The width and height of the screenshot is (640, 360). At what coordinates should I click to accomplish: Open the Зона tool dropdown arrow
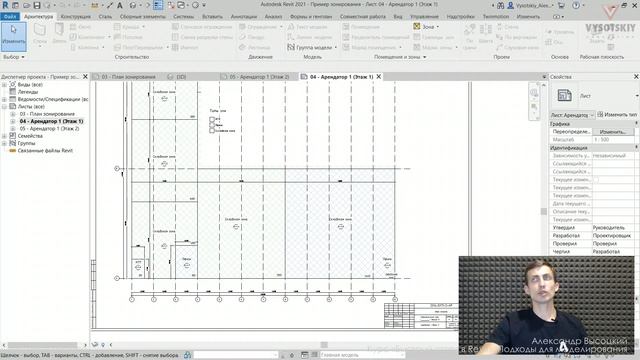(x=438, y=27)
